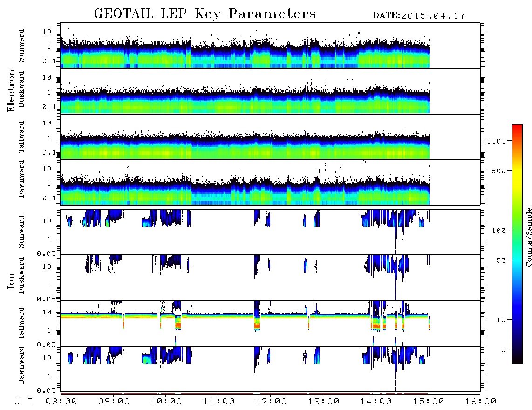Click the 13:00 time axis label
The height and width of the screenshot is (410, 532).
click(324, 402)
